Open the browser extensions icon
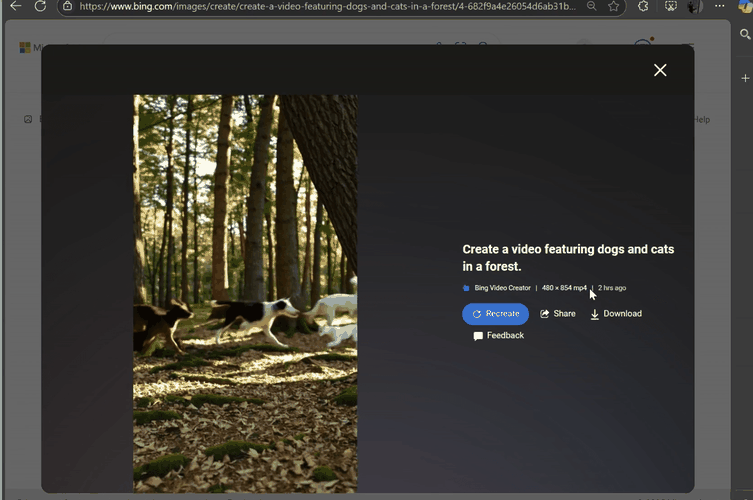The image size is (753, 500). click(643, 6)
